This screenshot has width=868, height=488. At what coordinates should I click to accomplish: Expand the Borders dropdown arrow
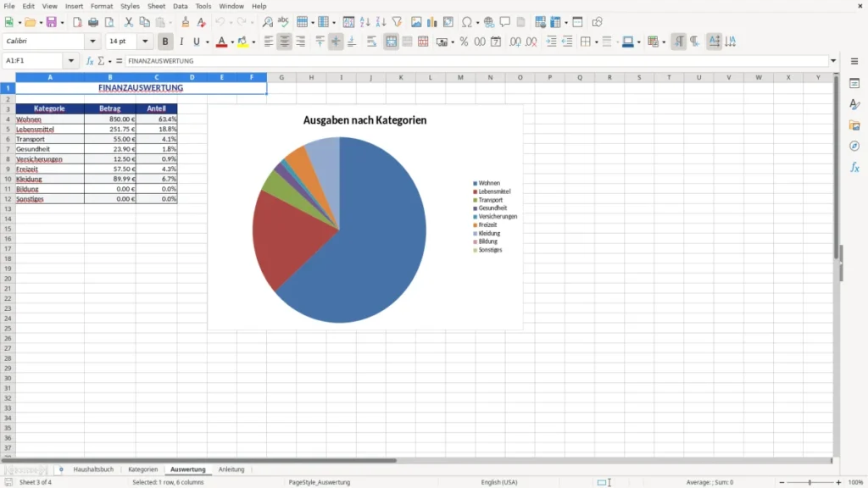pyautogui.click(x=596, y=42)
